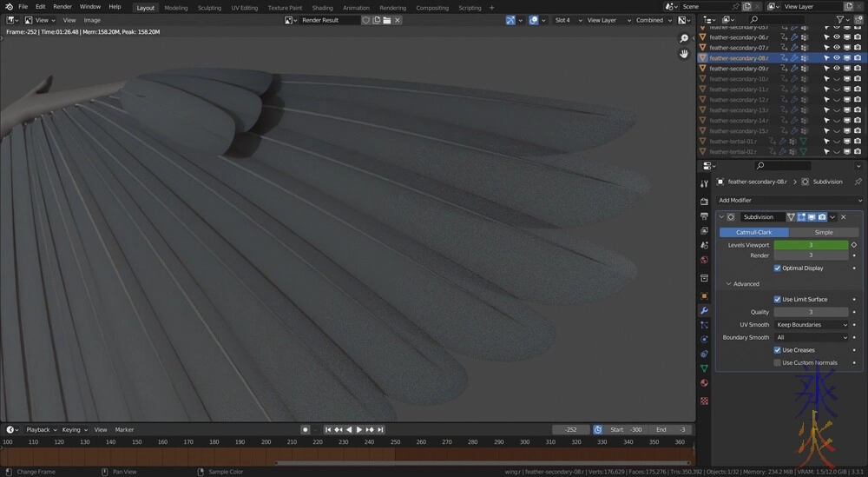Open the Render menu
This screenshot has width=868, height=477.
[x=62, y=7]
